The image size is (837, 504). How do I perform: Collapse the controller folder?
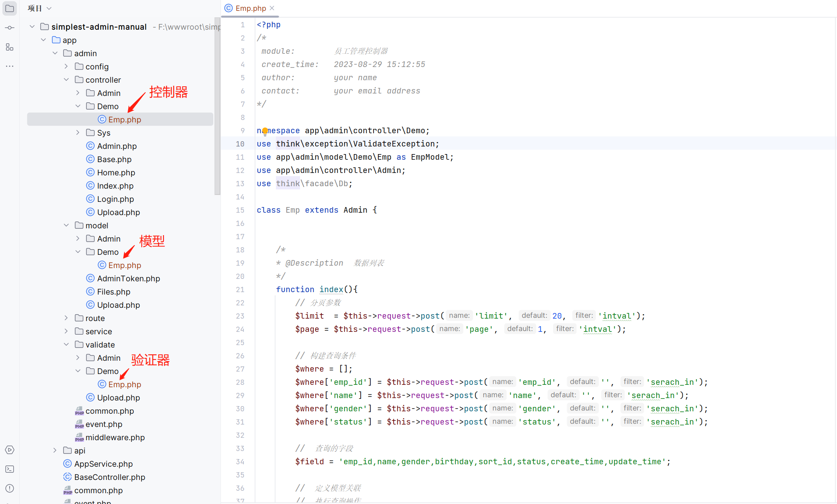click(66, 80)
